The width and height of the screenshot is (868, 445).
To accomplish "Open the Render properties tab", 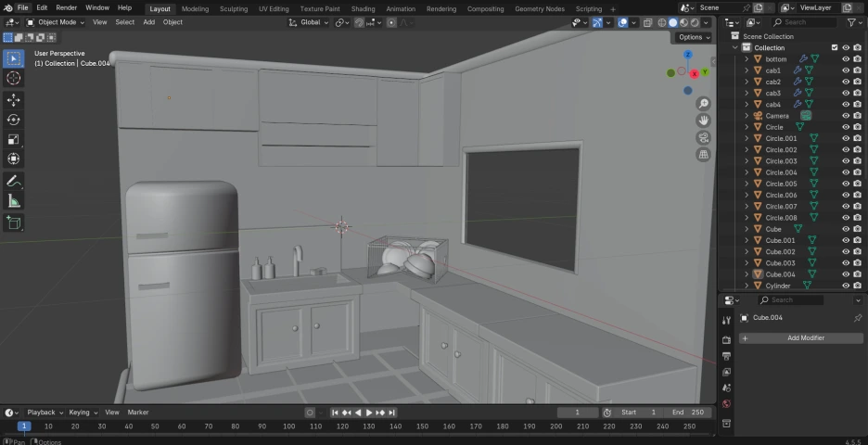I will 727,340.
